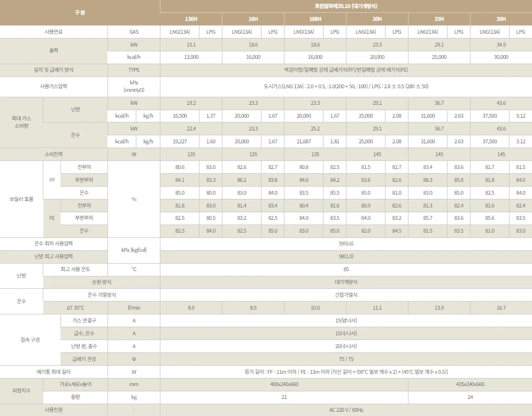
Task: Click the 최대 가스 소비량 label
Action: point(21,122)
